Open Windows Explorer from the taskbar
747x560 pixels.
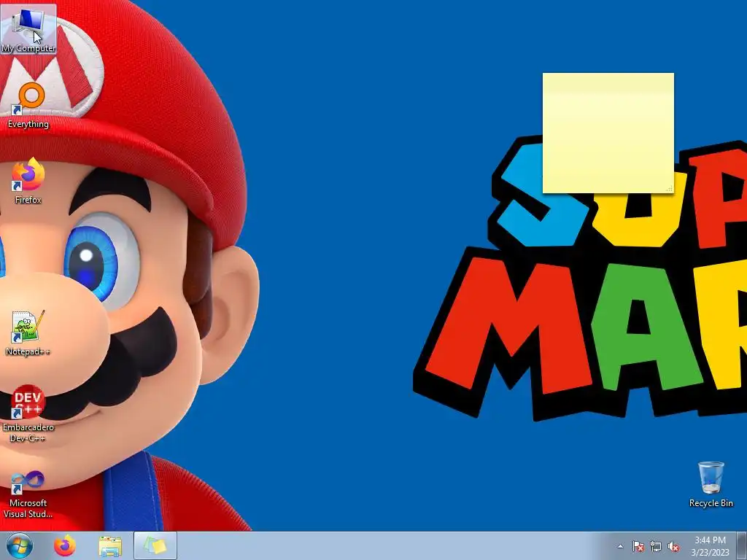coord(110,545)
